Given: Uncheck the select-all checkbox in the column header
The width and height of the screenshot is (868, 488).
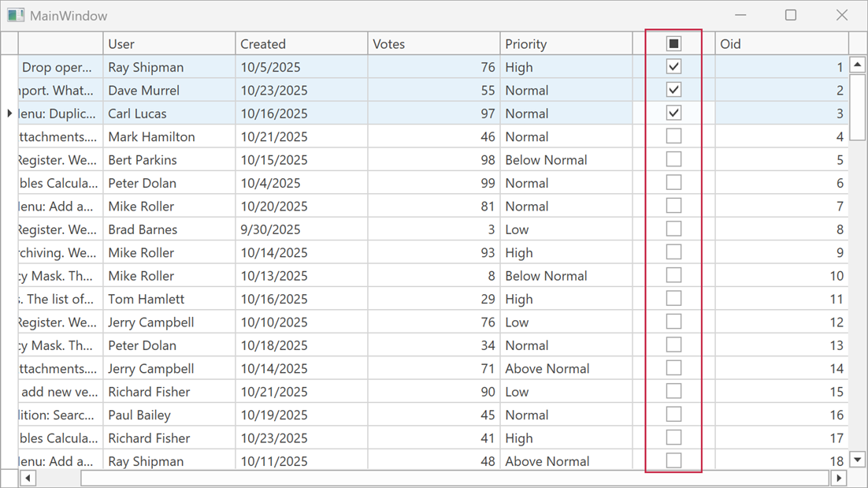Looking at the screenshot, I should pos(673,43).
